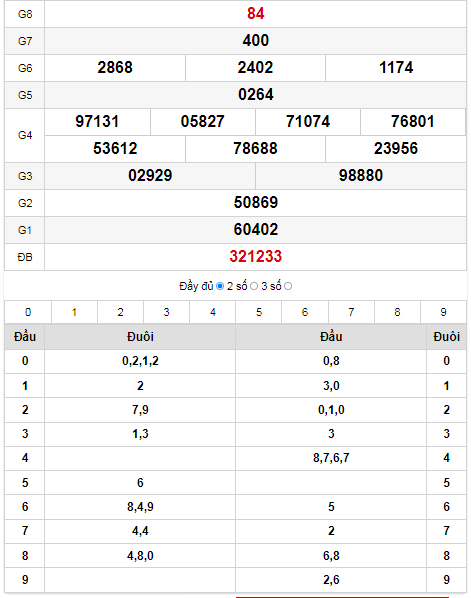This screenshot has width=471, height=598.
Task: Click G3 result 02929
Action: [150, 175]
